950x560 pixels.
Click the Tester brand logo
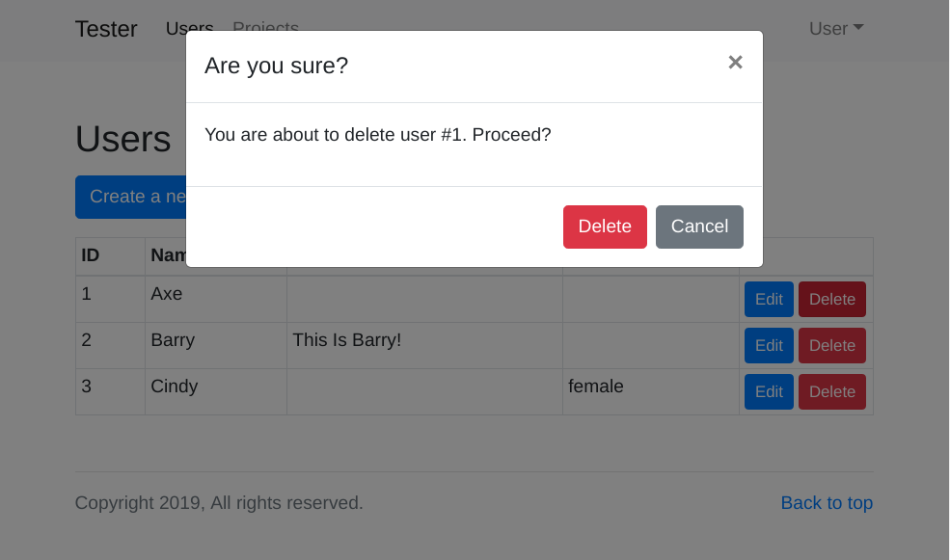pyautogui.click(x=106, y=29)
